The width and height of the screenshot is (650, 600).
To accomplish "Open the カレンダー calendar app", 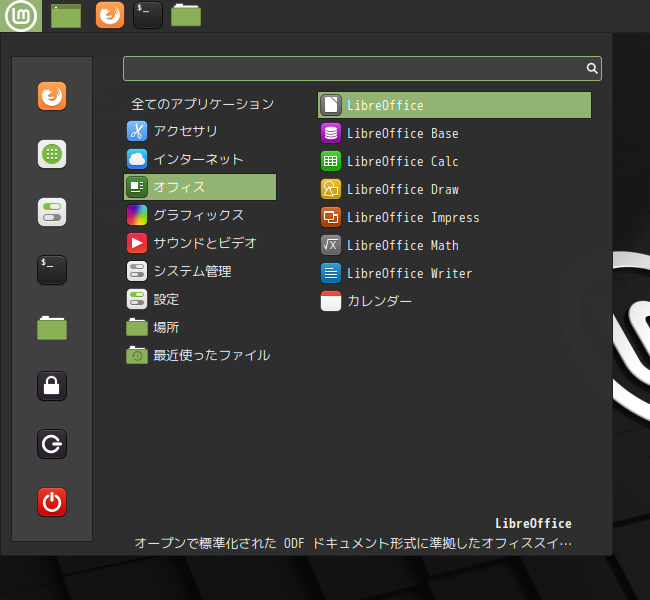I will [x=454, y=301].
